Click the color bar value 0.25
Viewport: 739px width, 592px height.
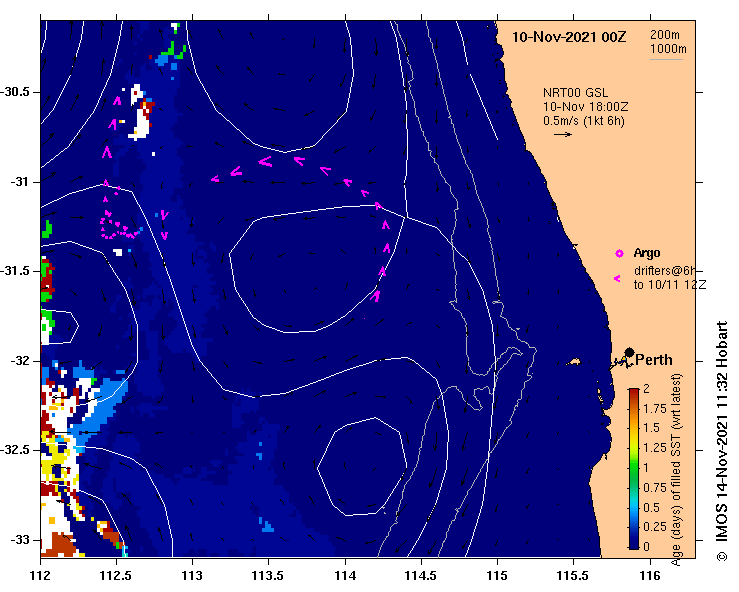(655, 527)
